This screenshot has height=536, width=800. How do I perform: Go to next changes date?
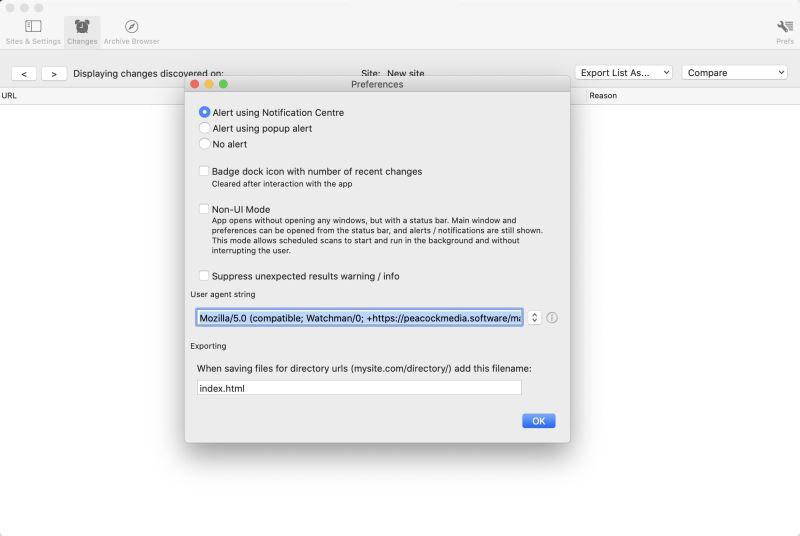click(54, 74)
